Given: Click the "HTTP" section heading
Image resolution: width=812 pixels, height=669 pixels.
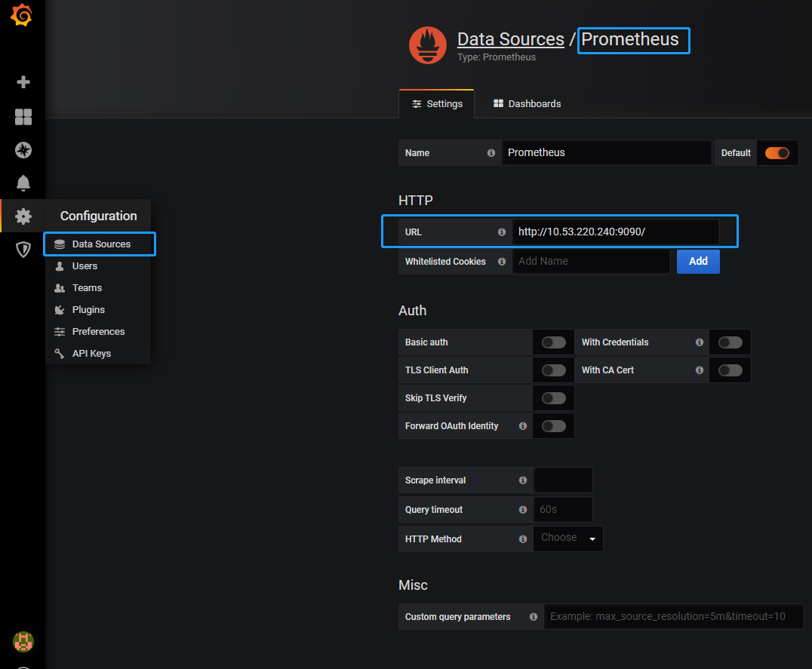Looking at the screenshot, I should (x=416, y=200).
